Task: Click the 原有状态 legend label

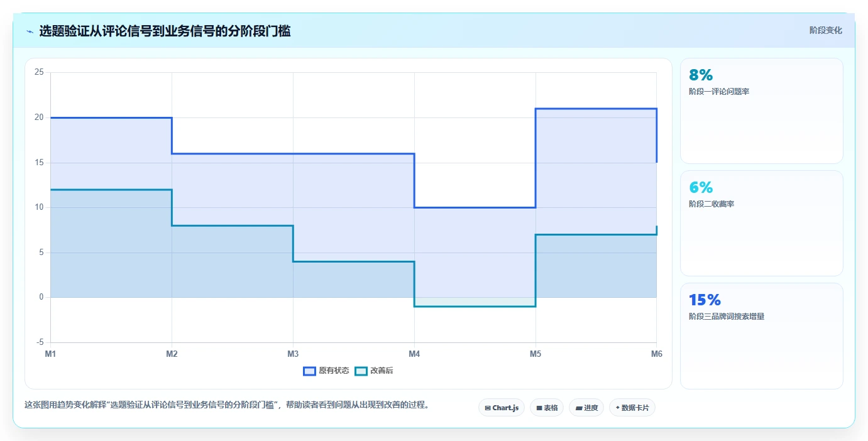Action: (x=334, y=371)
